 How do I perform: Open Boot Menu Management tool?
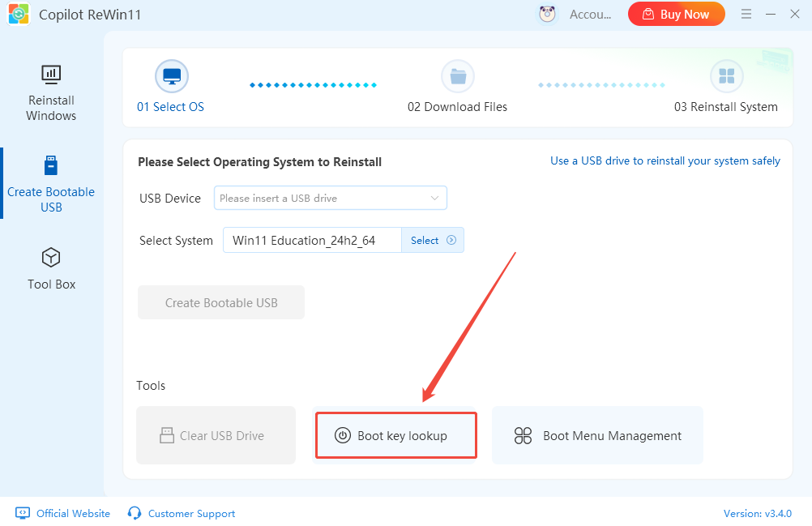point(597,435)
